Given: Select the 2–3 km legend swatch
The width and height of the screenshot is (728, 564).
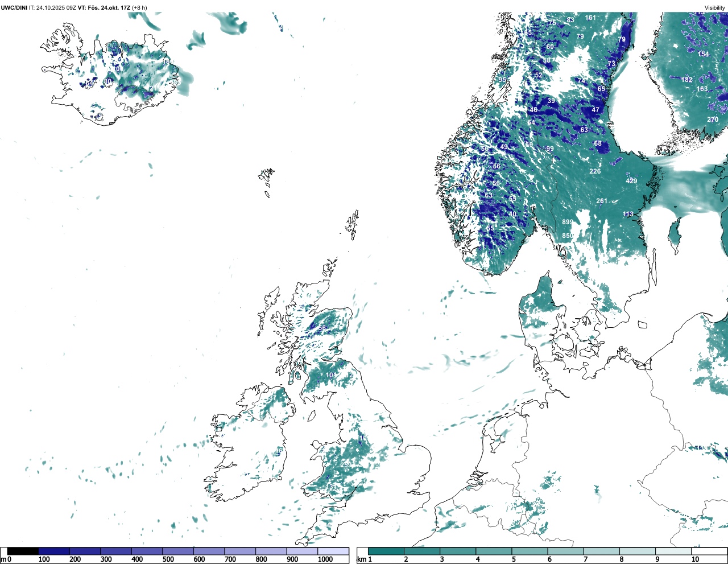Looking at the screenshot, I should click(422, 551).
